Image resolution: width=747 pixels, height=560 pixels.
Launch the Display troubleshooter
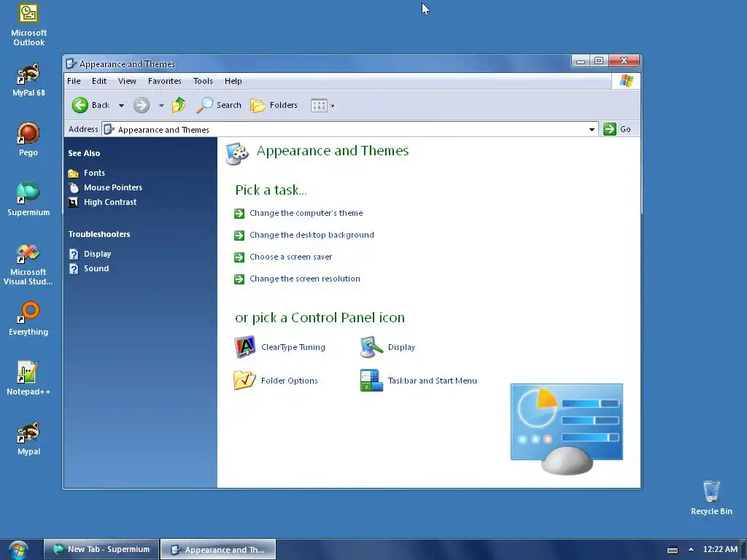97,254
